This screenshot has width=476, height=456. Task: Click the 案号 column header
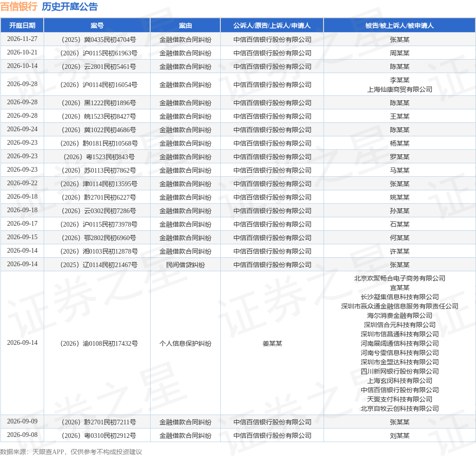pyautogui.click(x=97, y=26)
